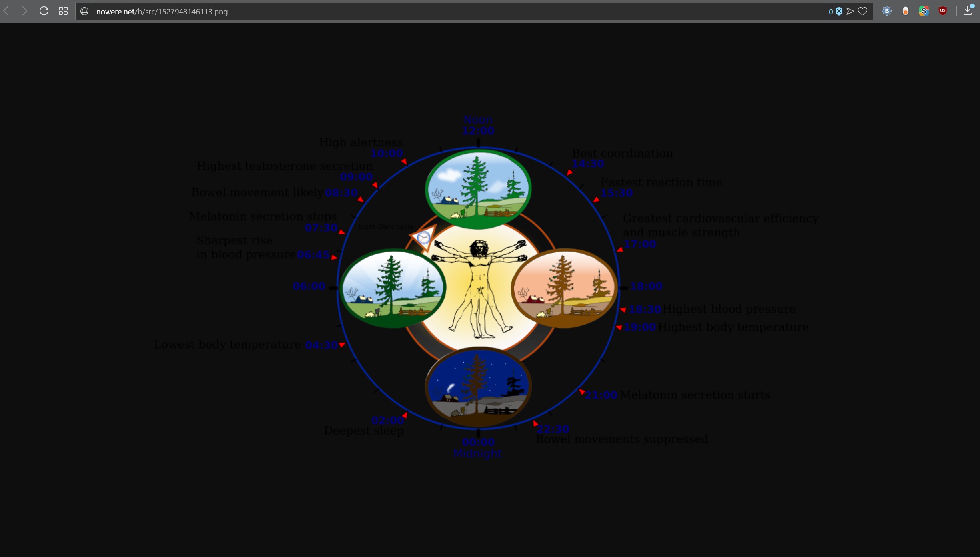The image size is (980, 557).
Task: Reload the current page
Action: (x=44, y=11)
